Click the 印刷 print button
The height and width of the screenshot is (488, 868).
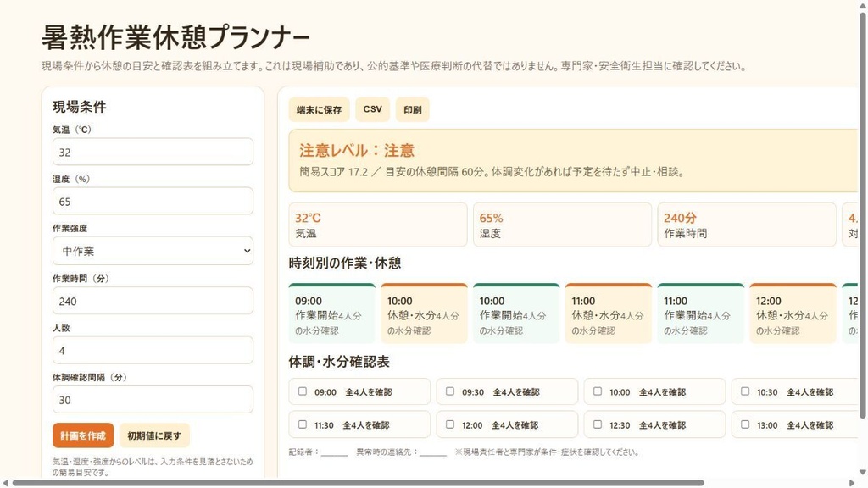[x=413, y=109]
